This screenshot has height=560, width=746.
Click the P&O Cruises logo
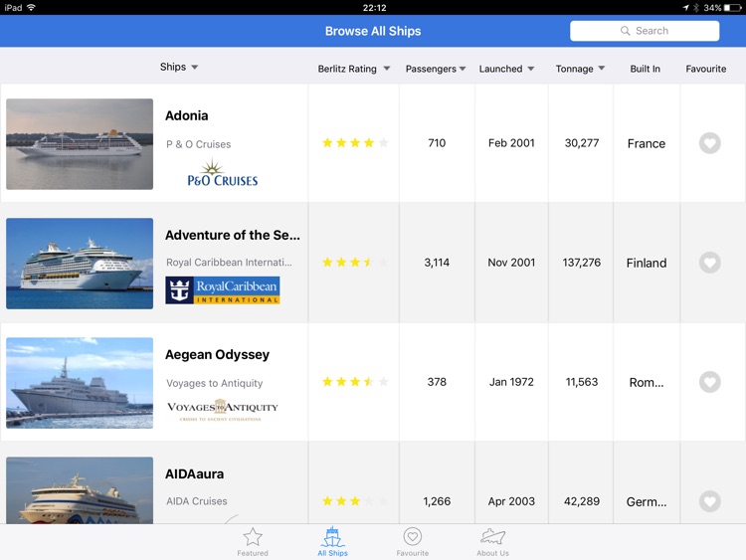tap(223, 173)
